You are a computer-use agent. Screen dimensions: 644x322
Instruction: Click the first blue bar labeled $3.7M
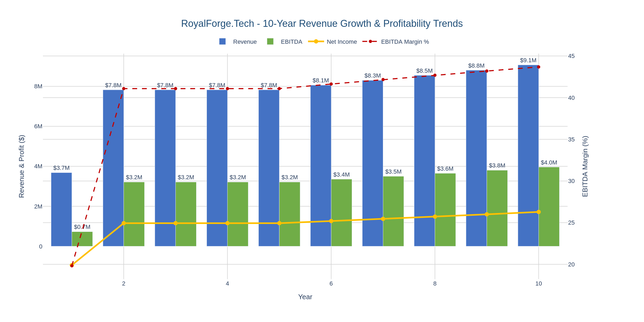(61, 209)
